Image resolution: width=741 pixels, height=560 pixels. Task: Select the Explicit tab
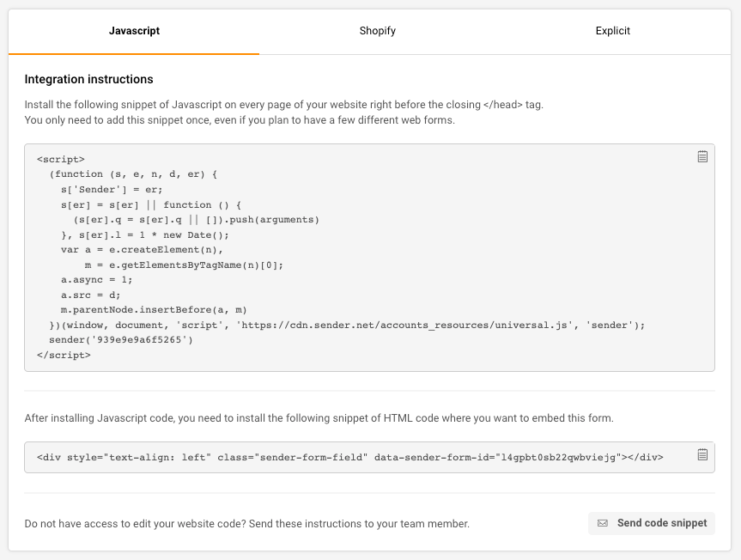pyautogui.click(x=612, y=31)
